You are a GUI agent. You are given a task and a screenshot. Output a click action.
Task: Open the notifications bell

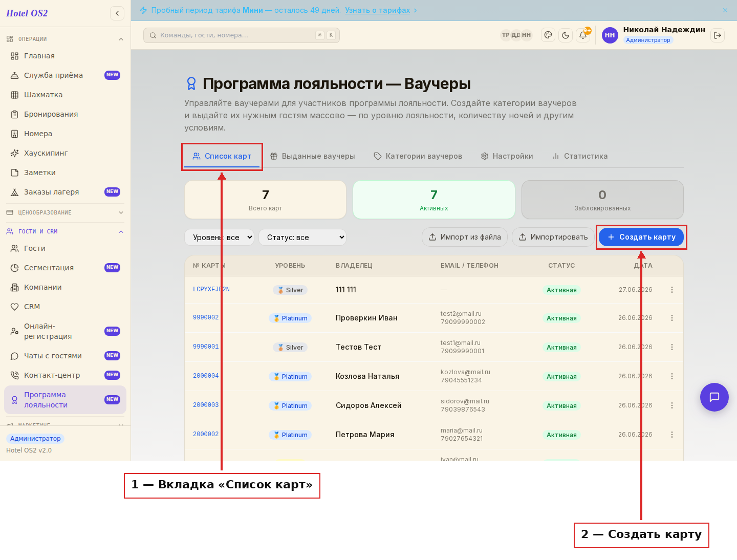tap(583, 35)
